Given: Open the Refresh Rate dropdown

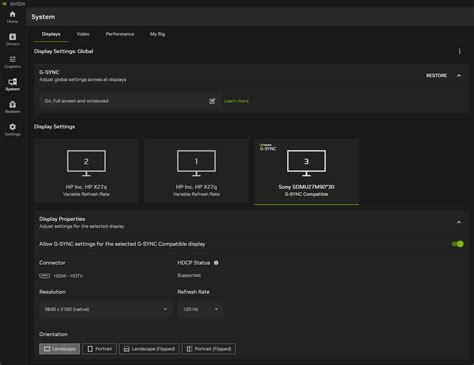Looking at the screenshot, I should pyautogui.click(x=200, y=309).
